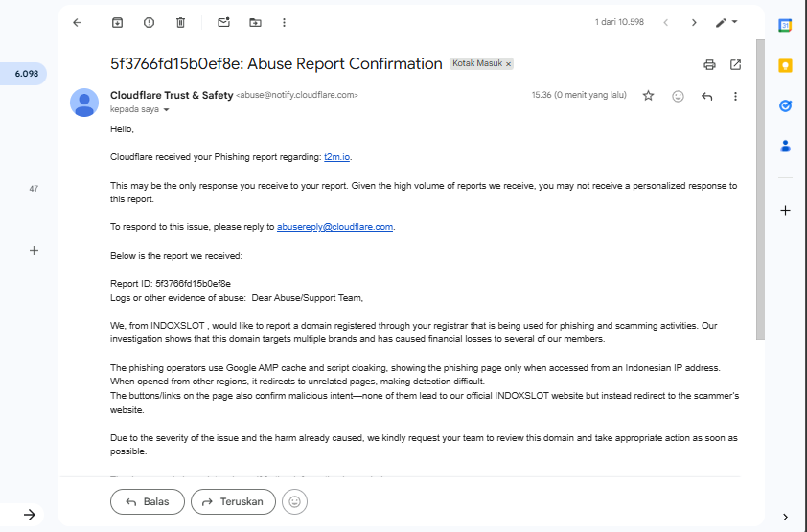Mark the email as unread
This screenshot has height=532, width=807.
tap(223, 23)
